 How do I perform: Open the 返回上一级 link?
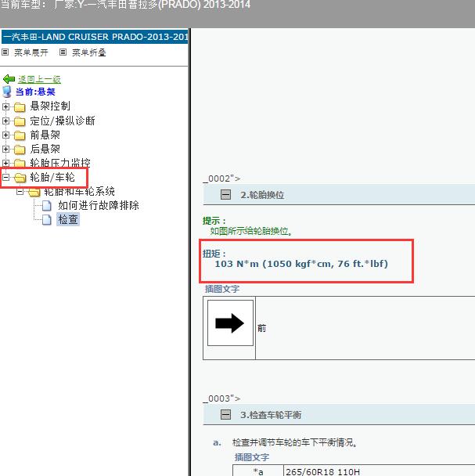point(39,79)
